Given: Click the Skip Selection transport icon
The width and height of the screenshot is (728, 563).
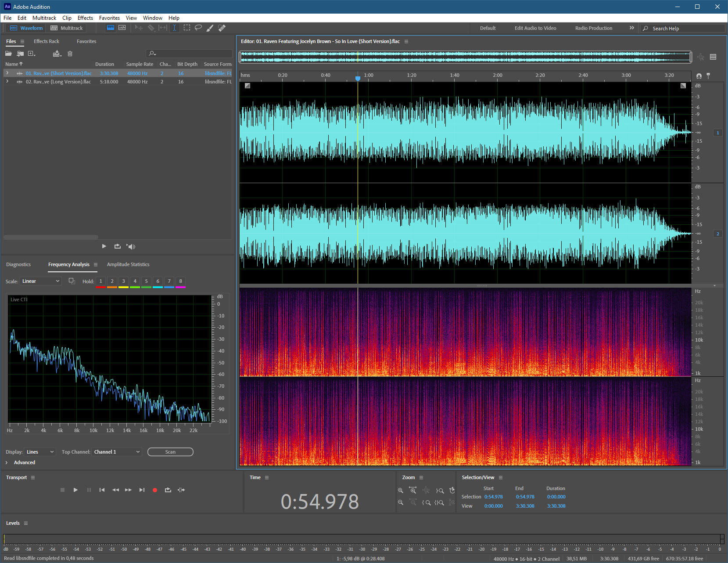Looking at the screenshot, I should click(181, 490).
